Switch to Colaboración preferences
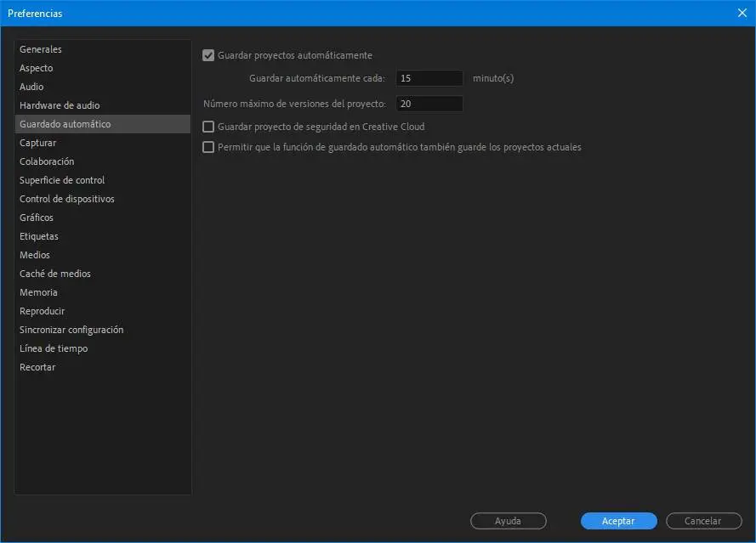The height and width of the screenshot is (543, 756). 103,161
